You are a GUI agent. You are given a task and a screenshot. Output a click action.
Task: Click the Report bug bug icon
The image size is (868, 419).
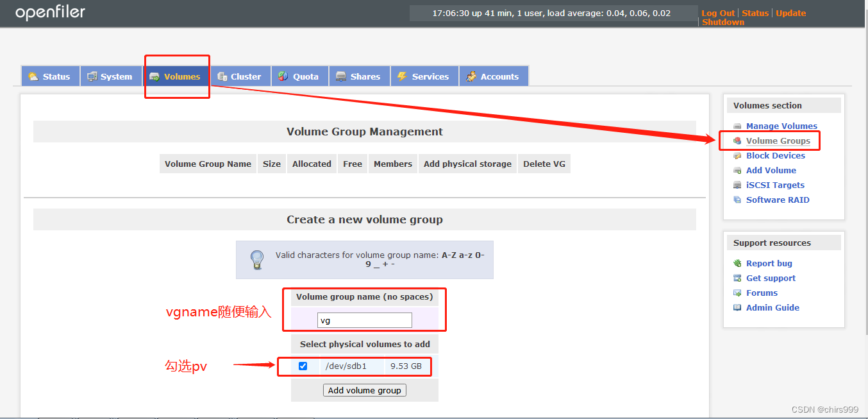737,263
